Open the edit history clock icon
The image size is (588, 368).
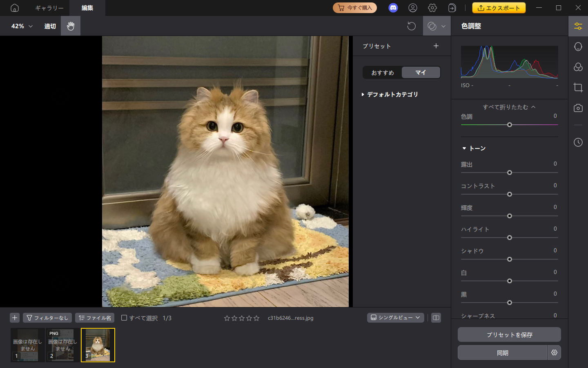tap(578, 143)
